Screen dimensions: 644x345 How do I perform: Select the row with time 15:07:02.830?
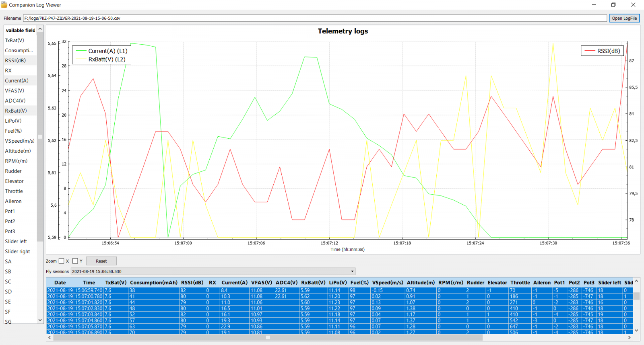coord(340,308)
